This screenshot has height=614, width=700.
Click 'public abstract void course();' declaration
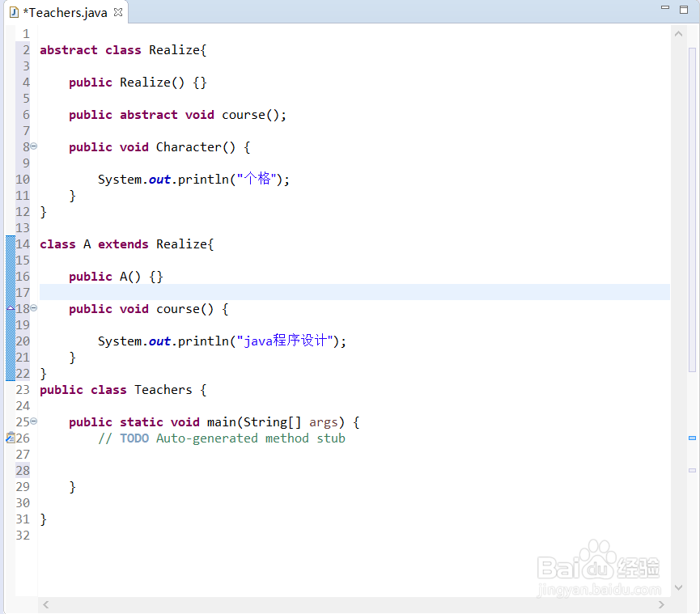point(178,115)
